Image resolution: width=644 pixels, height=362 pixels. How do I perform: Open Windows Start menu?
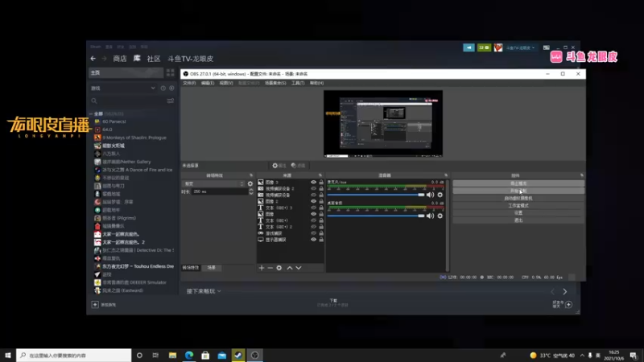pos(8,355)
